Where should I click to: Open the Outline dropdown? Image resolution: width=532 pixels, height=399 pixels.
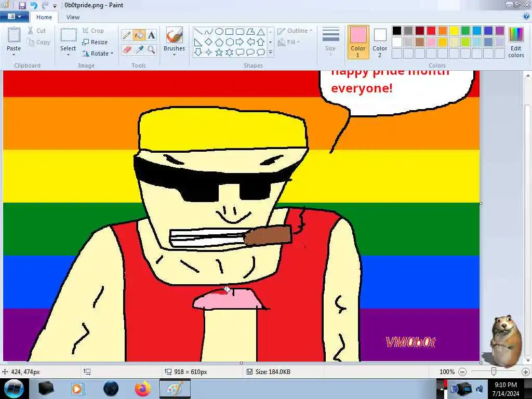point(295,31)
